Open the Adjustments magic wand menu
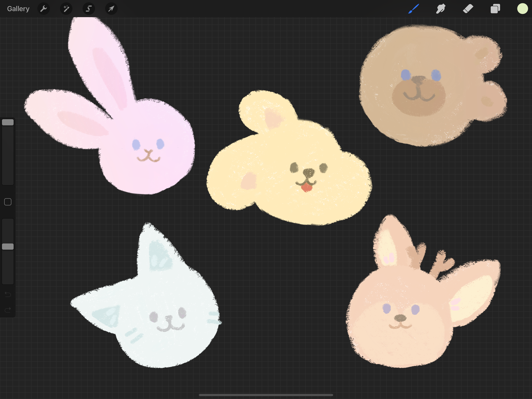The image size is (532, 399). pos(66,9)
